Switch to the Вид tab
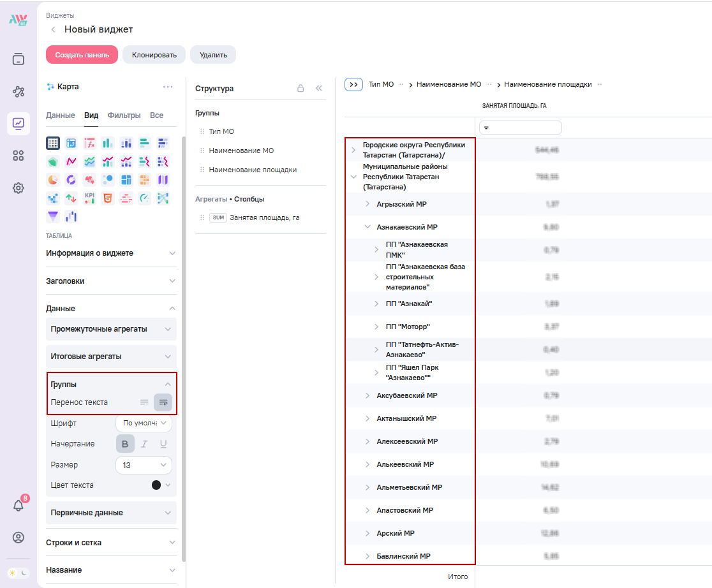The image size is (712, 588). point(91,115)
